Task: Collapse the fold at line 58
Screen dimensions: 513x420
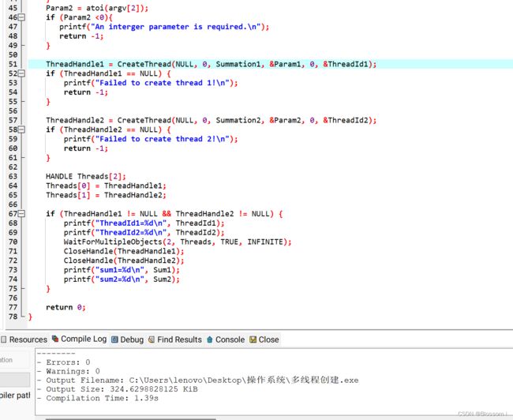Action: [x=21, y=129]
